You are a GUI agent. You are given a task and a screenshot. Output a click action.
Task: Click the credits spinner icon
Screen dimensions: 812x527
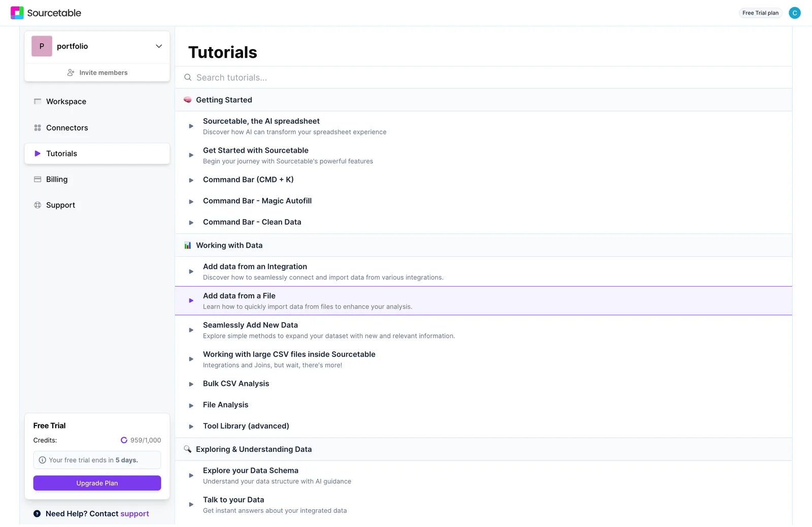(124, 440)
